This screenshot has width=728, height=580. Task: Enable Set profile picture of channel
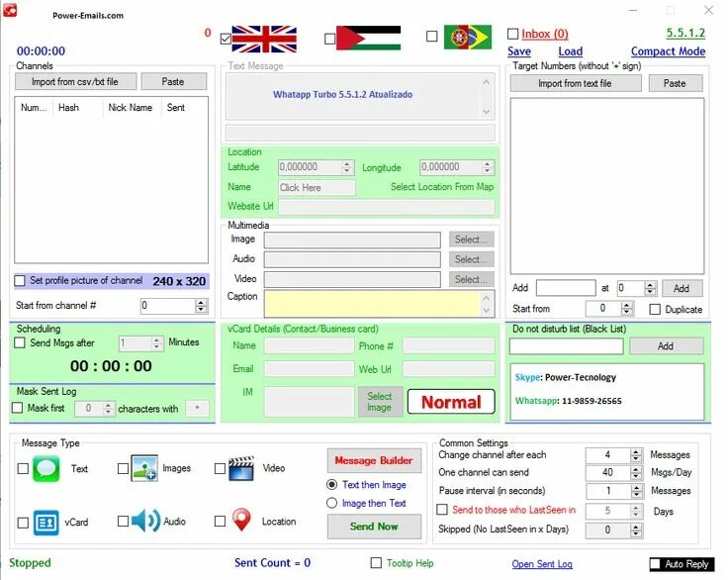click(20, 281)
